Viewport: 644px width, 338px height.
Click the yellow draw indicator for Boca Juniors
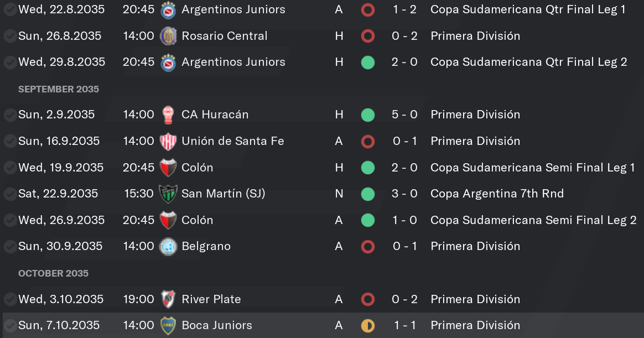pyautogui.click(x=367, y=326)
